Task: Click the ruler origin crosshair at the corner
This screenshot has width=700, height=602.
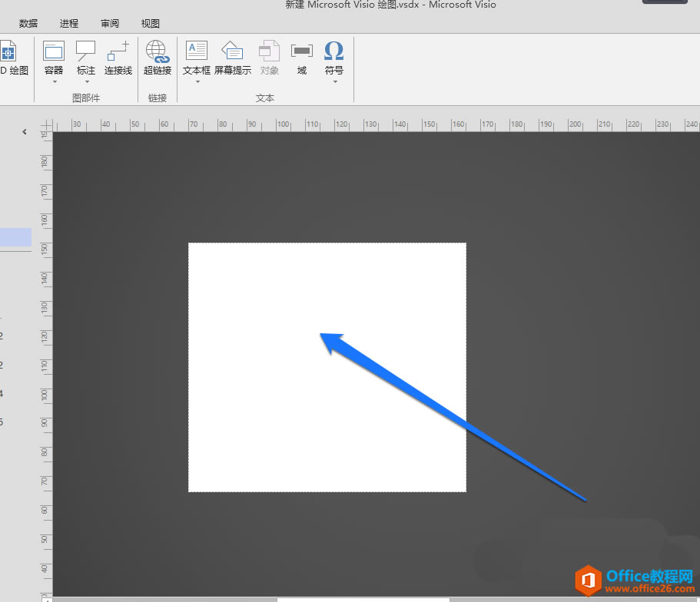Action: tap(46, 124)
